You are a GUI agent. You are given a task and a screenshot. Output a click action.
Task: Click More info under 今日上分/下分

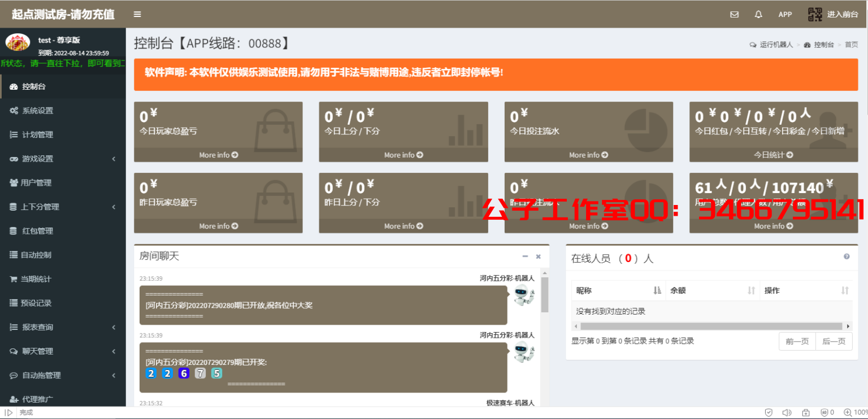pyautogui.click(x=403, y=155)
